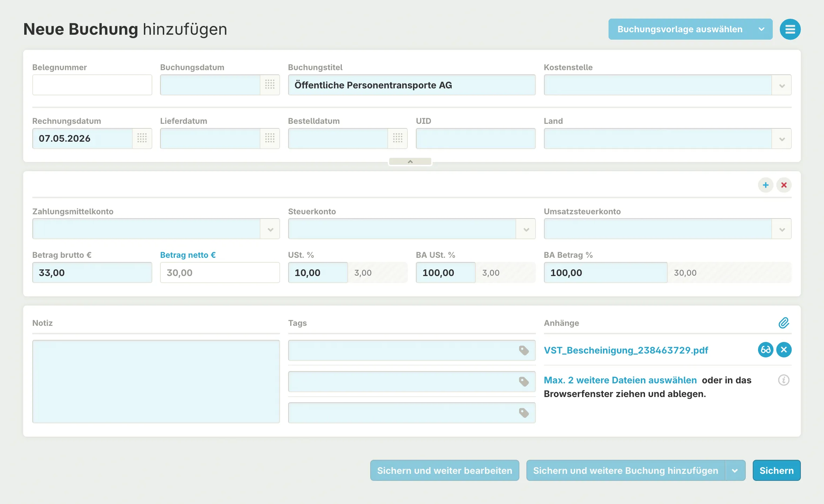Collapse the header fields section chevron
The height and width of the screenshot is (504, 824).
pyautogui.click(x=410, y=162)
